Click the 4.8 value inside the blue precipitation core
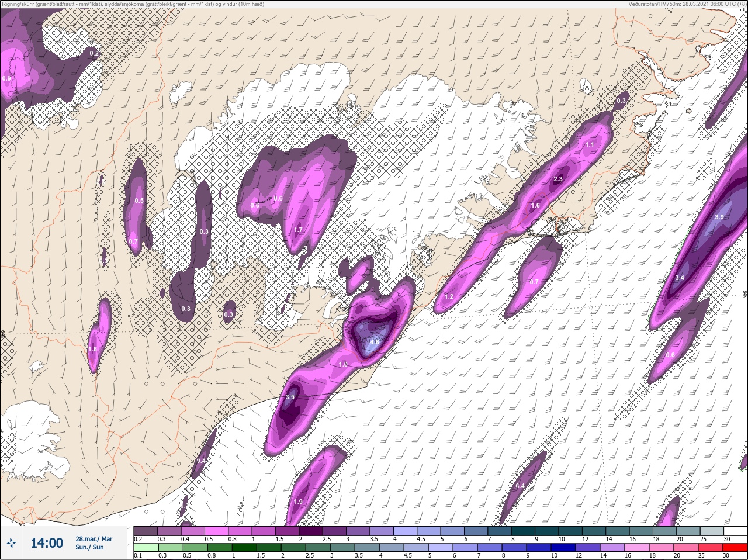Screen dimensions: 748x560 [x=375, y=342]
